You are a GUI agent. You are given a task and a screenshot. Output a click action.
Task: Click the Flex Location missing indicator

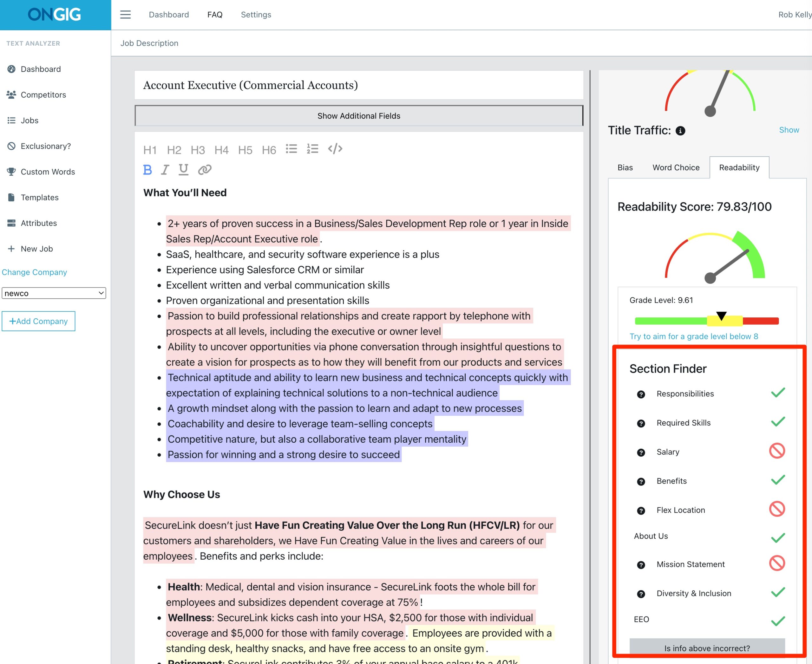pyautogui.click(x=777, y=509)
